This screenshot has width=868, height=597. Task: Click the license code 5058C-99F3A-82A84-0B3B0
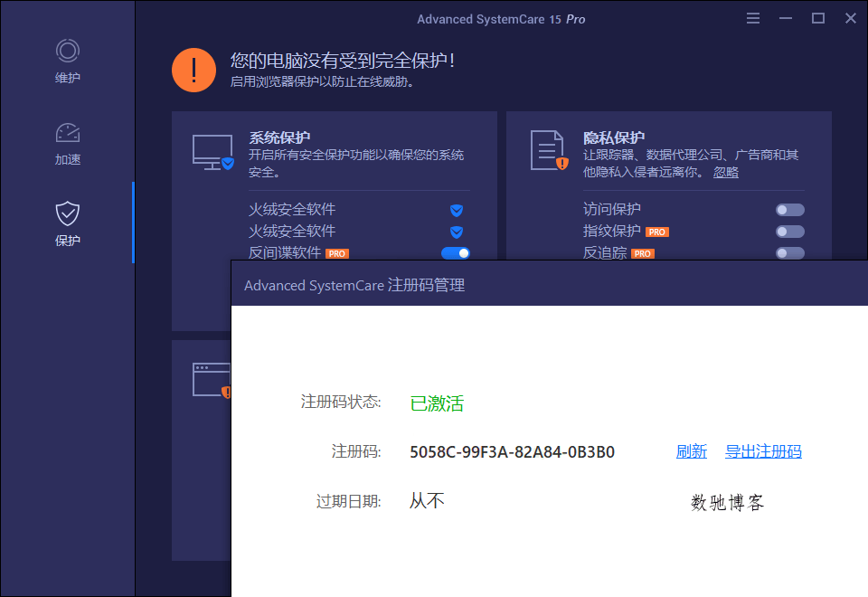tap(512, 452)
